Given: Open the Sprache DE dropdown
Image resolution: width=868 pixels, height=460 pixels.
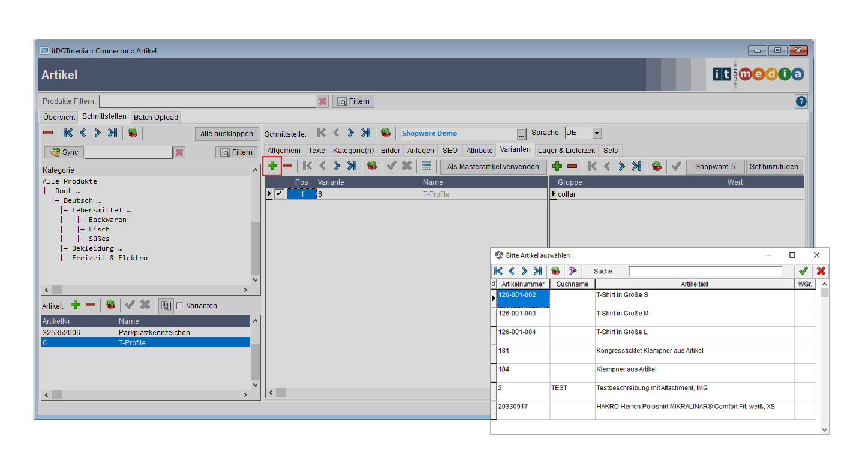Looking at the screenshot, I should 596,133.
